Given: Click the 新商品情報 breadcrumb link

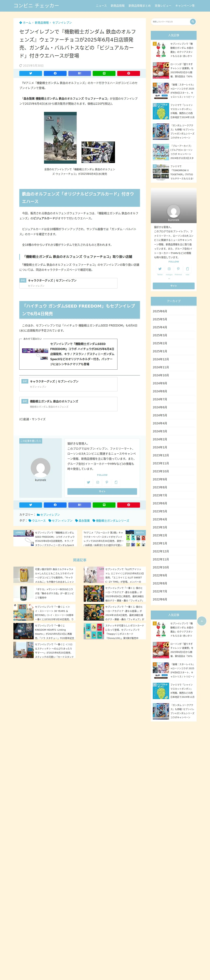Looking at the screenshot, I should [42, 23].
